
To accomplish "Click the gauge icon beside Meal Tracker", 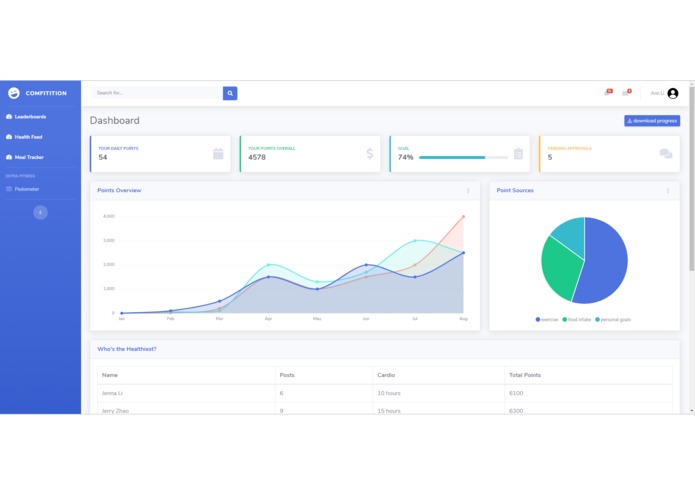I will click(x=9, y=157).
